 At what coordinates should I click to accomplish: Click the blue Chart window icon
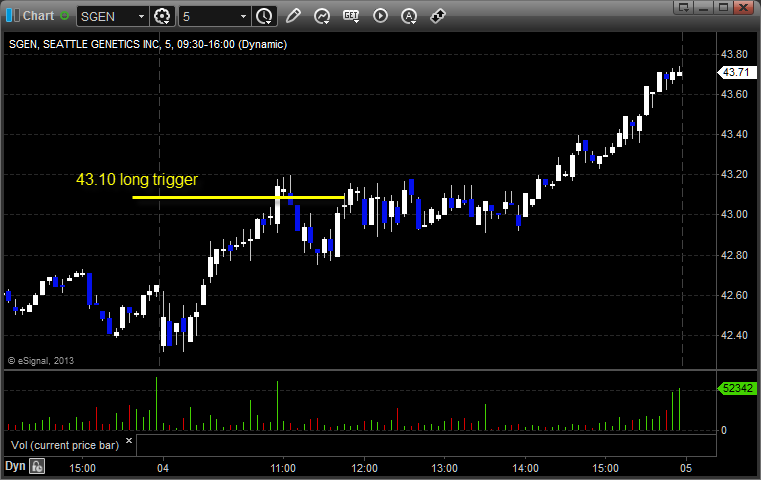(13, 16)
